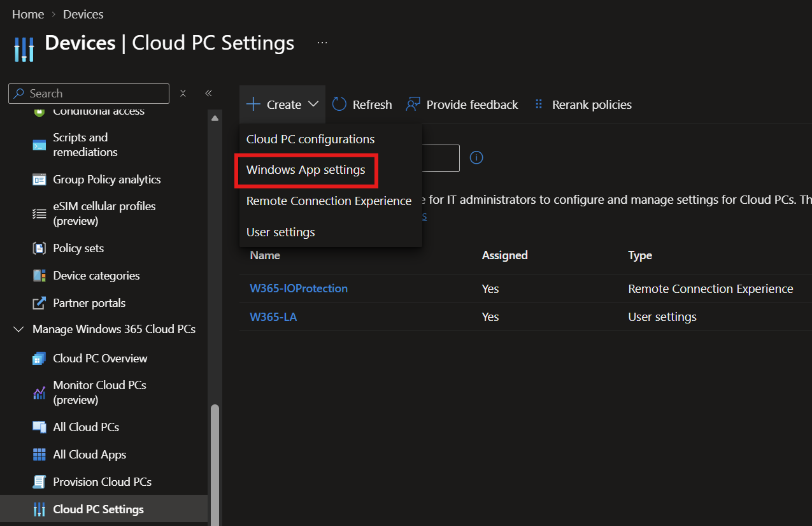
Task: Open eSIM cellular profiles (preview)
Action: [104, 214]
